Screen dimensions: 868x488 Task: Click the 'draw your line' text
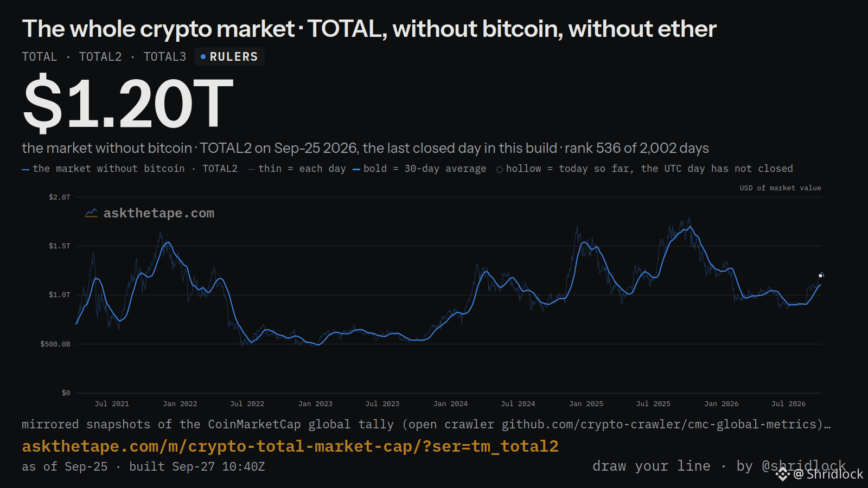coord(651,466)
